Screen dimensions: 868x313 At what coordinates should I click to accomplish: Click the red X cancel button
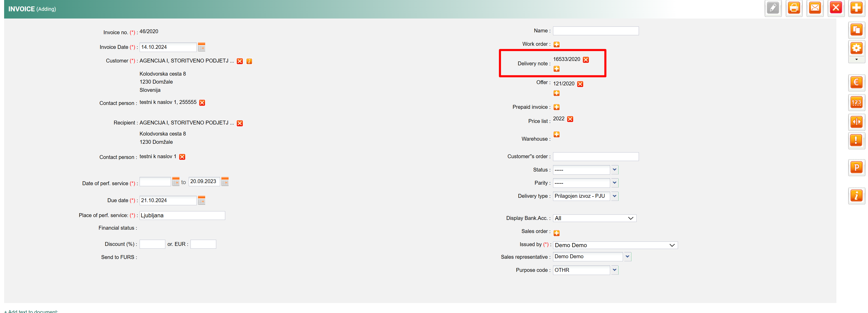click(835, 8)
